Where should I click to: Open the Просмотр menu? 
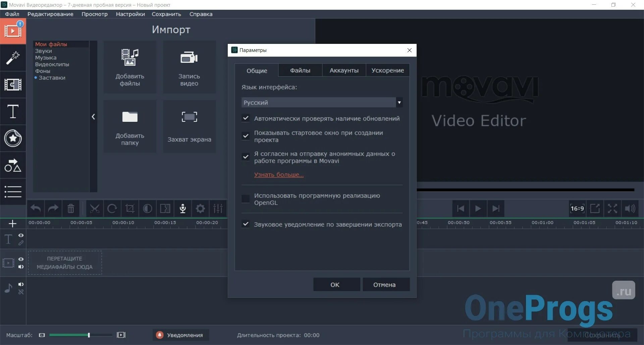95,14
